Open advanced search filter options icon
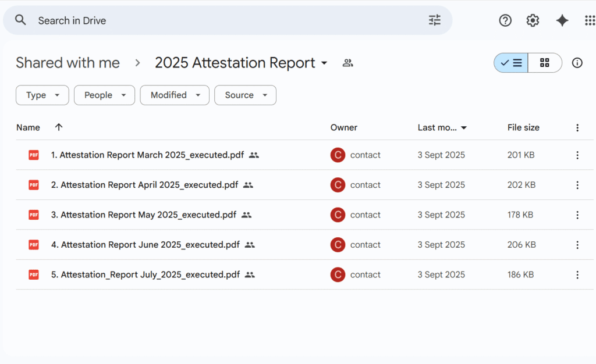Viewport: 596px width, 364px height. (435, 20)
